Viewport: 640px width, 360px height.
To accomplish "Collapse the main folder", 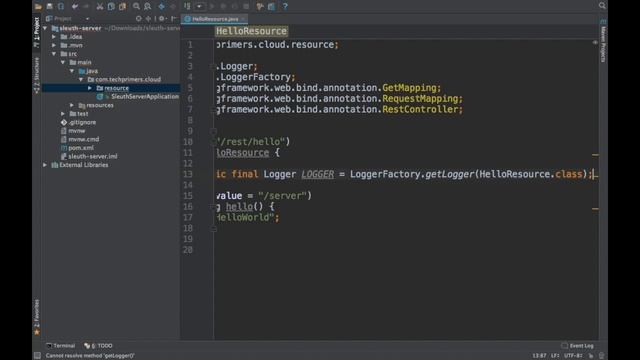I will click(x=63, y=62).
